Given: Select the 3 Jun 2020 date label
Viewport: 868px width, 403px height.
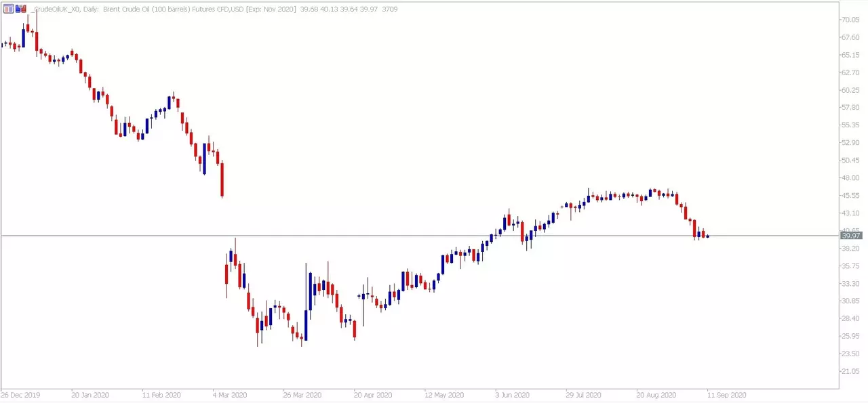Looking at the screenshot, I should (512, 395).
